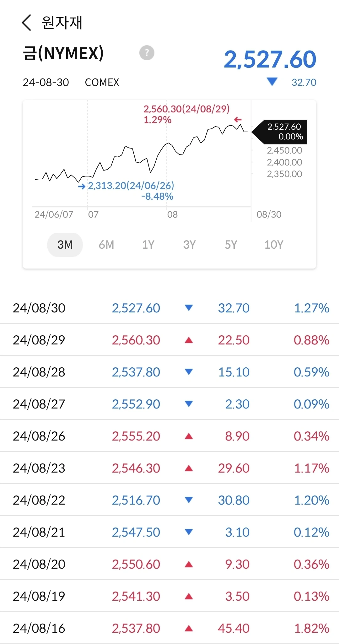This screenshot has height=644, width=339.
Task: Tap the blue down triangle beside 32.70 in header
Action: [x=272, y=82]
